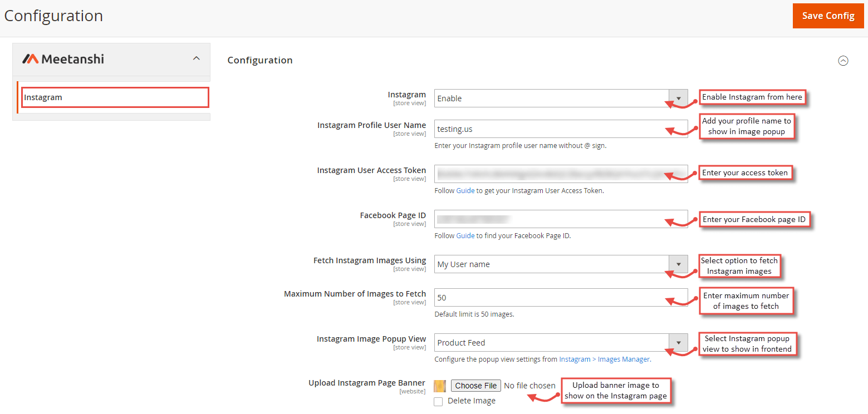
Task: Open the Instagram Enable dropdown
Action: pos(561,98)
